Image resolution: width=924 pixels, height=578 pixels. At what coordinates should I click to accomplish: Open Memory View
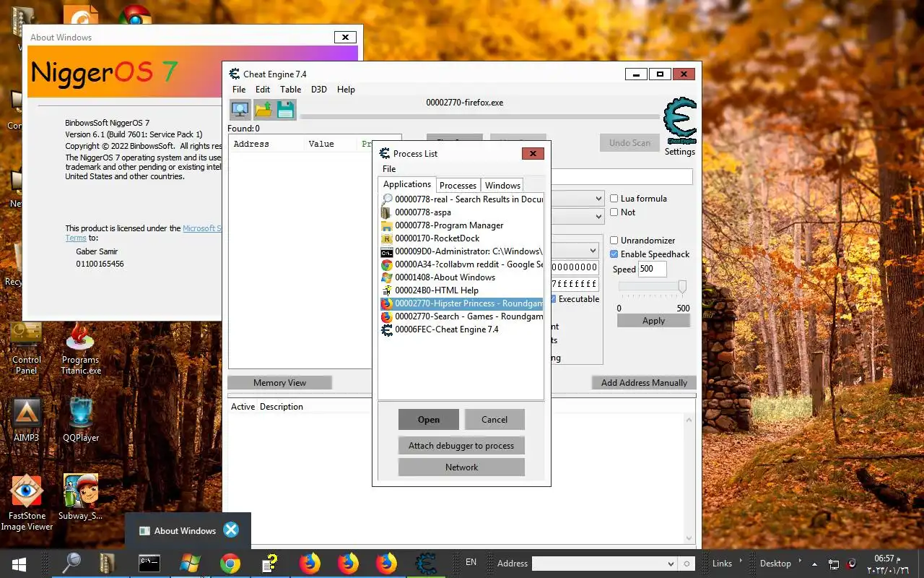click(279, 383)
